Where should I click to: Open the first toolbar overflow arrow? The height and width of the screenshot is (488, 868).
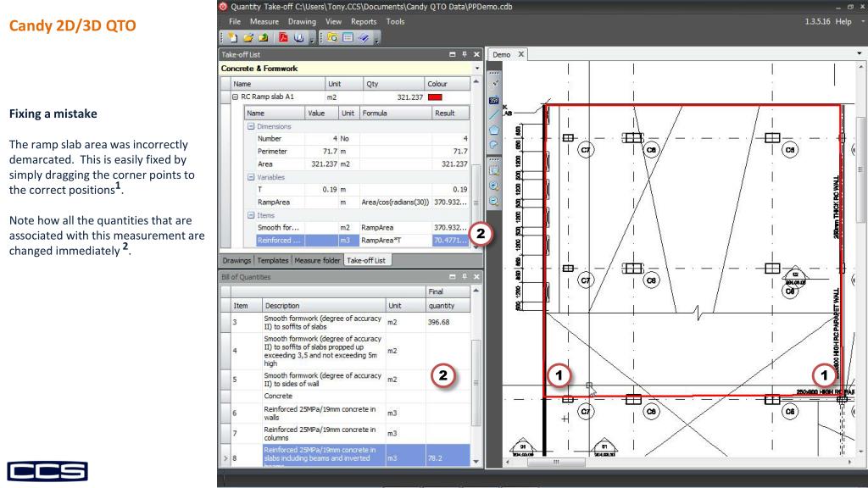tap(312, 39)
